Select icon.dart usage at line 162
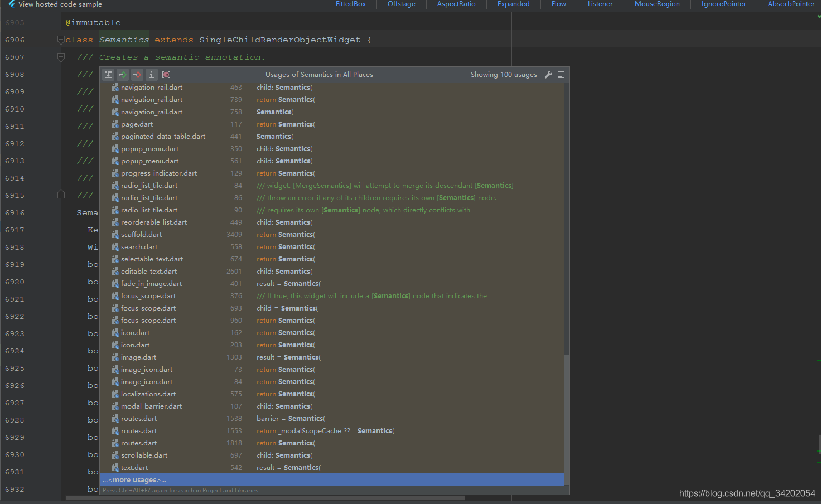821x504 pixels. coord(332,333)
